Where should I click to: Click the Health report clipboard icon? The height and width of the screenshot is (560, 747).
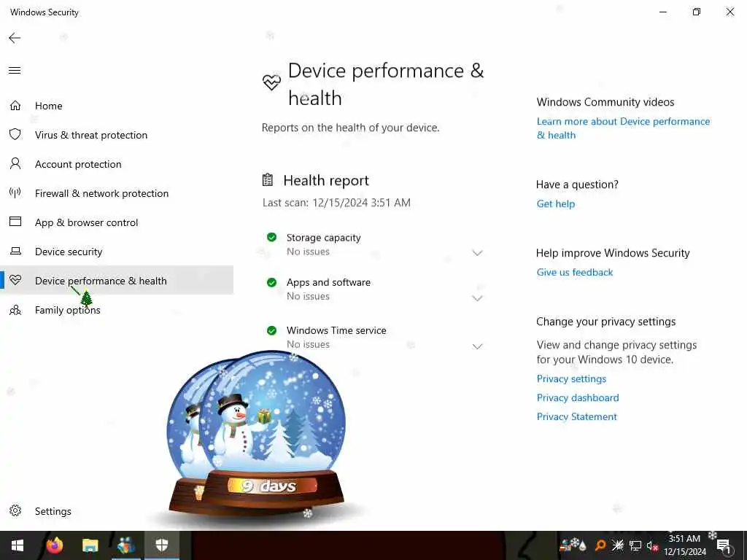click(268, 179)
